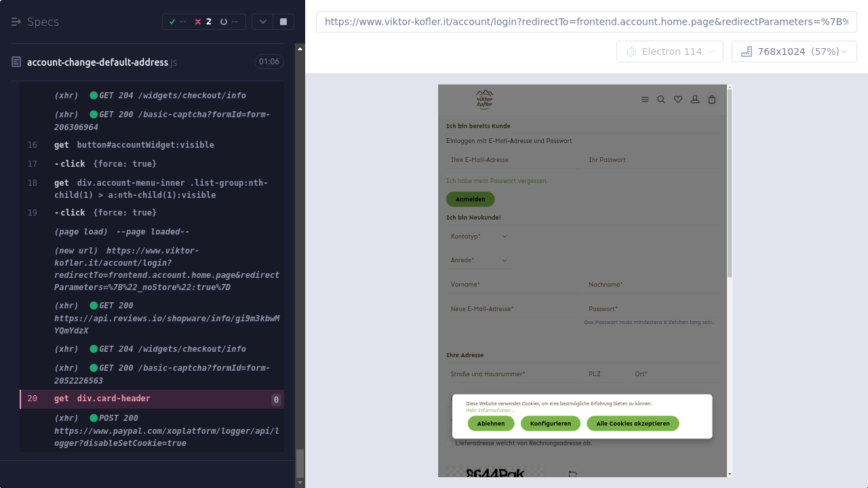This screenshot has width=868, height=488.
Task: Open the Electron 114 browser selector
Action: pyautogui.click(x=670, y=52)
